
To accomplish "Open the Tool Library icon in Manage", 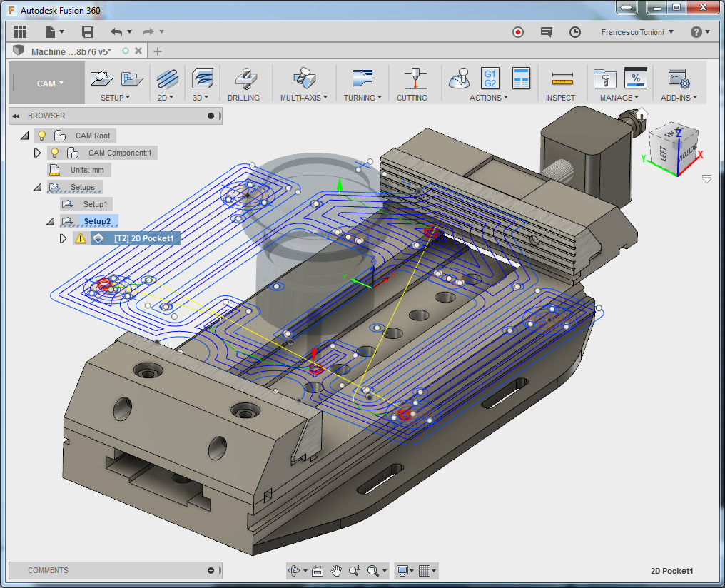I will (x=604, y=78).
